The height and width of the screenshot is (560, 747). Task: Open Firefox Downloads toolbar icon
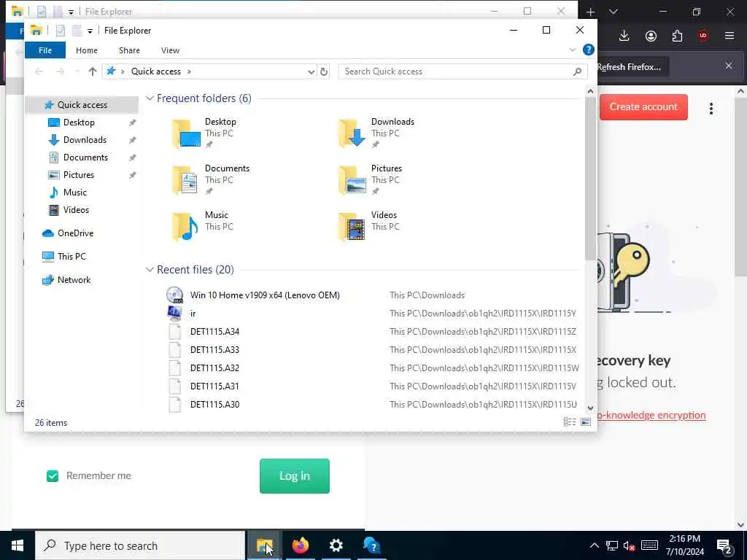pyautogui.click(x=624, y=36)
